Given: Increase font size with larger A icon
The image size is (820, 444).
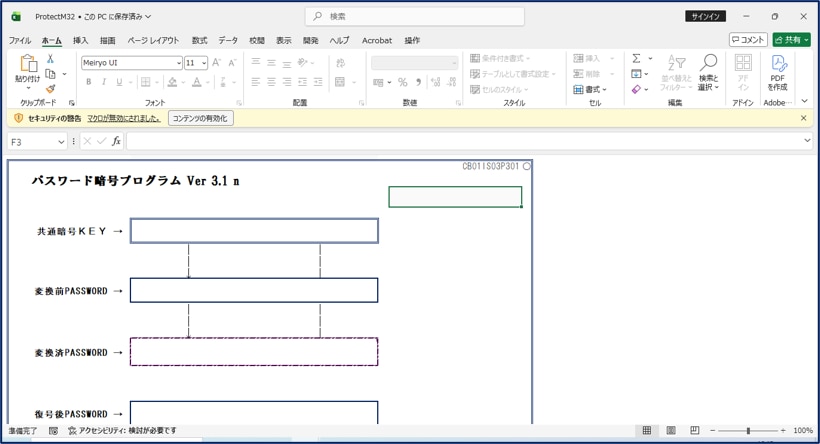Looking at the screenshot, I should [x=217, y=63].
